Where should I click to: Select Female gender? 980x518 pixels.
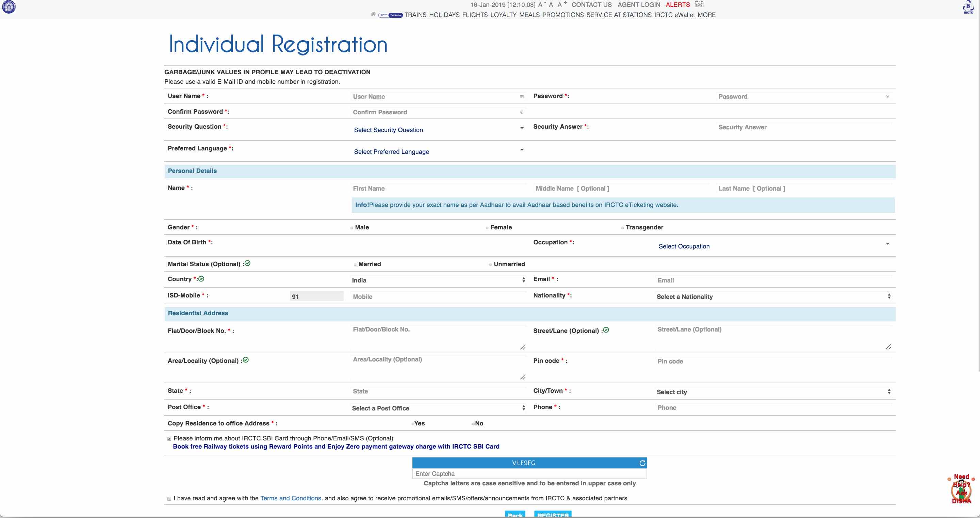[x=487, y=228]
